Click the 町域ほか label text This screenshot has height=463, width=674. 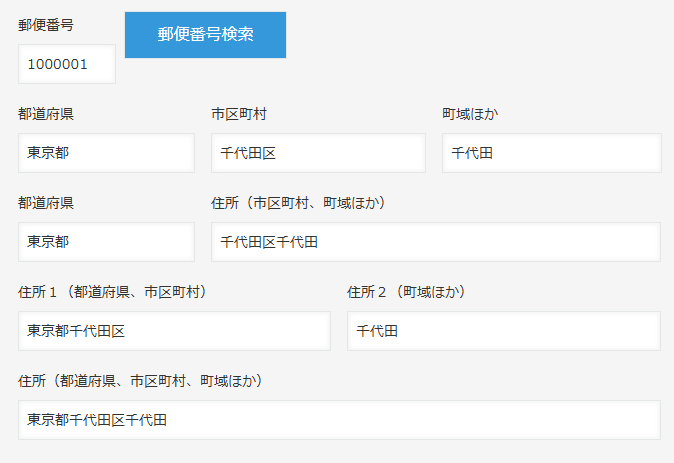(x=470, y=114)
